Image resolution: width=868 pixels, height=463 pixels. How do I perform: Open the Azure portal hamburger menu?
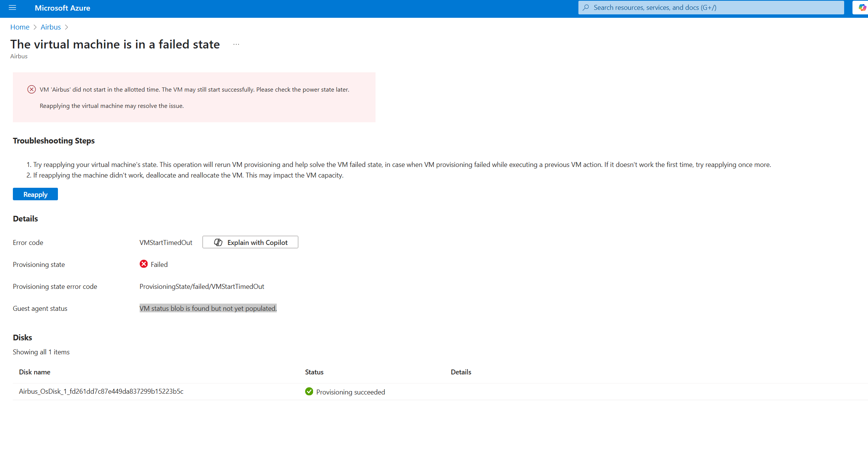(12, 8)
